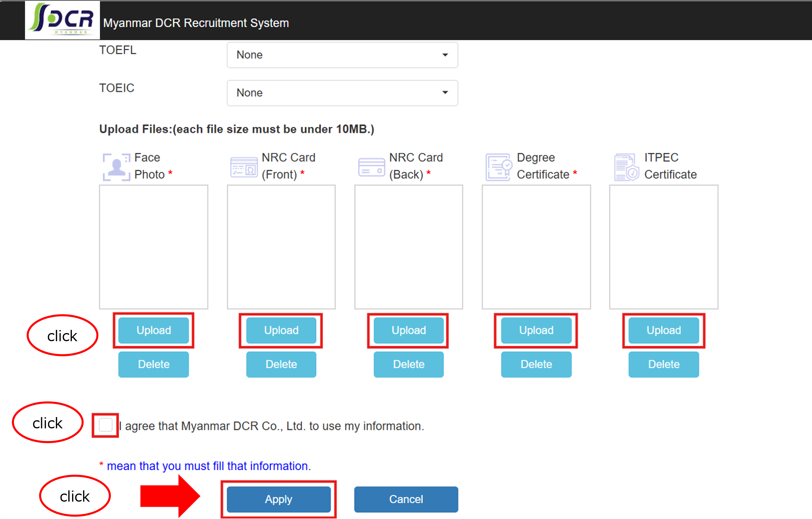Click the Myanmar DCR Recruitment System title

(196, 23)
